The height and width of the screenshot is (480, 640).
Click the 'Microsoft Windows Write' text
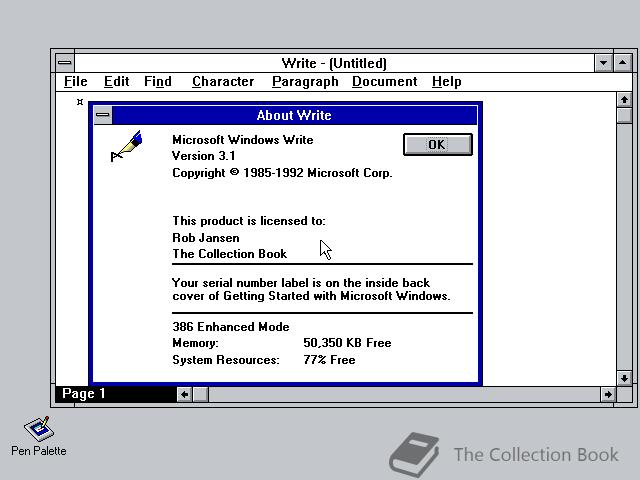tap(242, 140)
